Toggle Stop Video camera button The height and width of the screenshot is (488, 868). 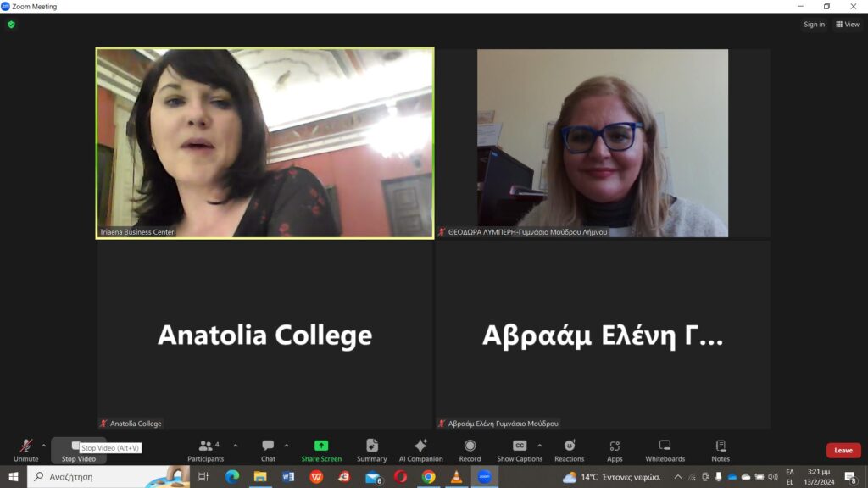79,451
